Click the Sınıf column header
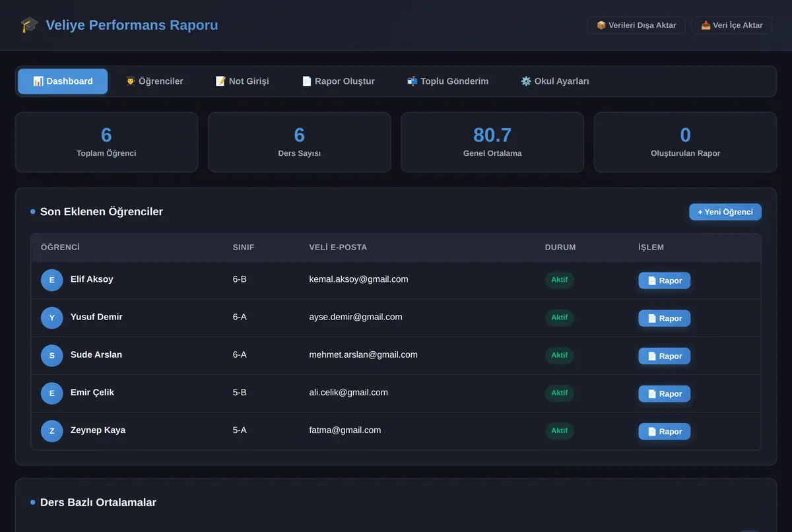 tap(244, 248)
